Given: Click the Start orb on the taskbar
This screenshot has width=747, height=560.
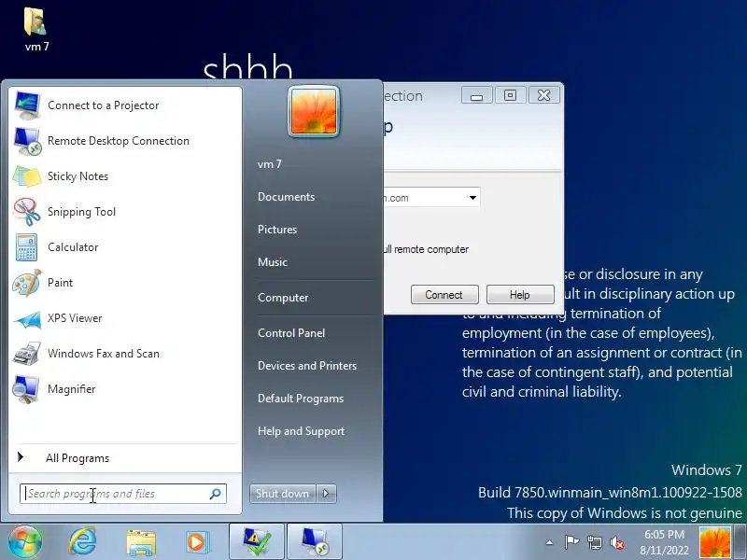Looking at the screenshot, I should [24, 542].
